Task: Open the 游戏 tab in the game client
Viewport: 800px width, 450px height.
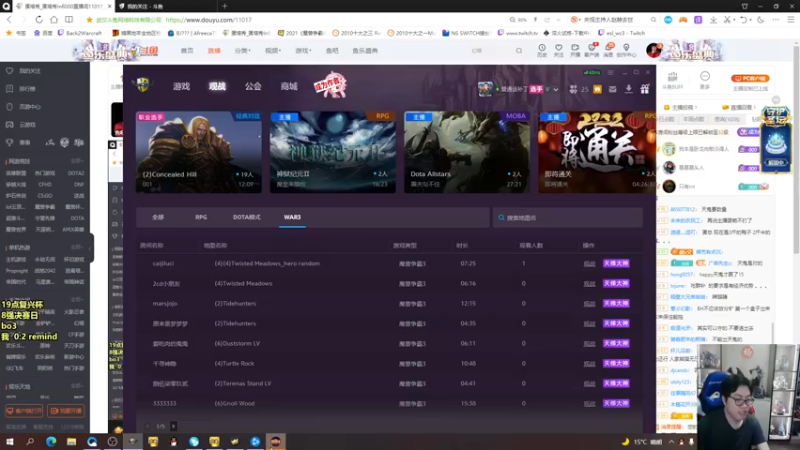Action: (181, 86)
